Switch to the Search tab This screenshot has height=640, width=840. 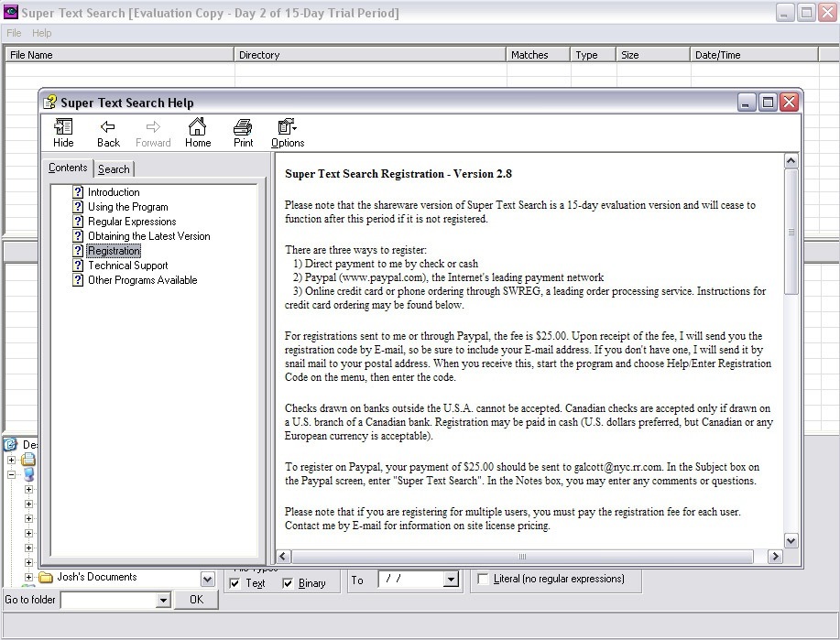[114, 169]
